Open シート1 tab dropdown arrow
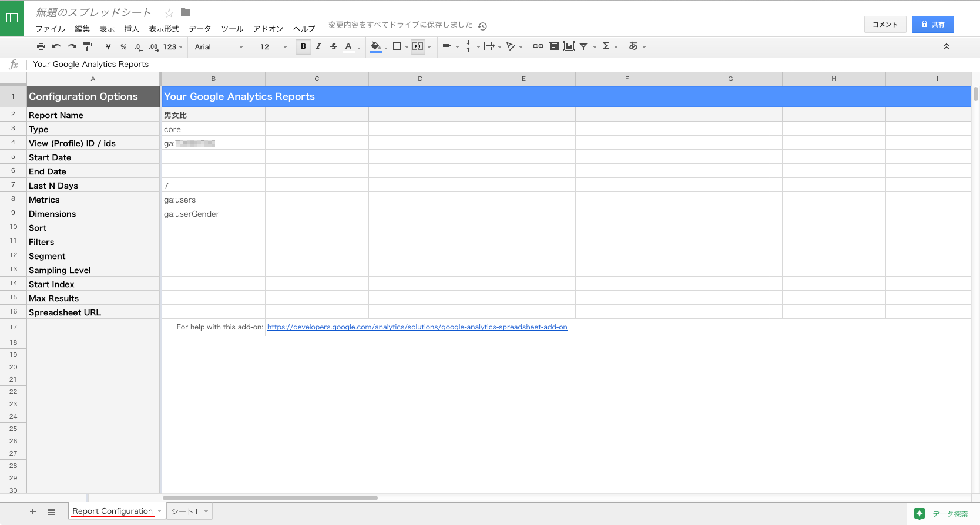 pyautogui.click(x=206, y=511)
